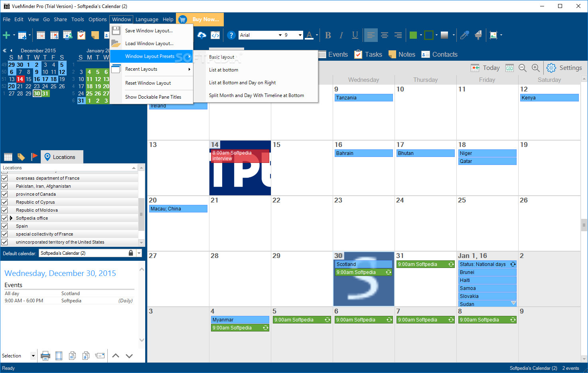Open the categories tag tab icon

pyautogui.click(x=21, y=157)
